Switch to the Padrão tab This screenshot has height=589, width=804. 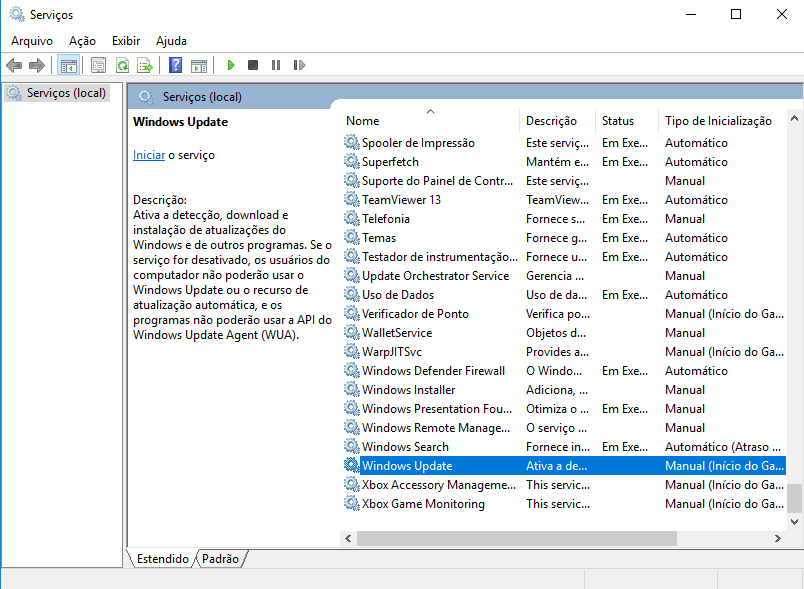(x=220, y=559)
